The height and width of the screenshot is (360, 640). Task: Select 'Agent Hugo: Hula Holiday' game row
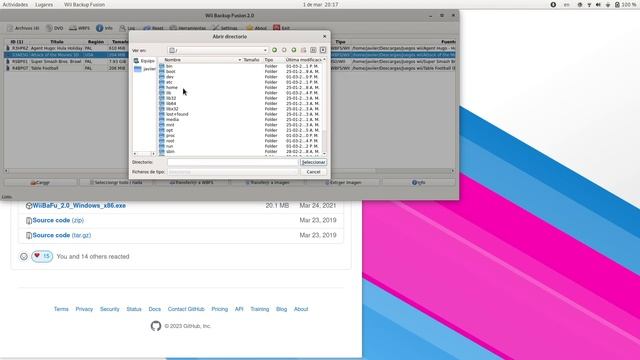click(229, 48)
